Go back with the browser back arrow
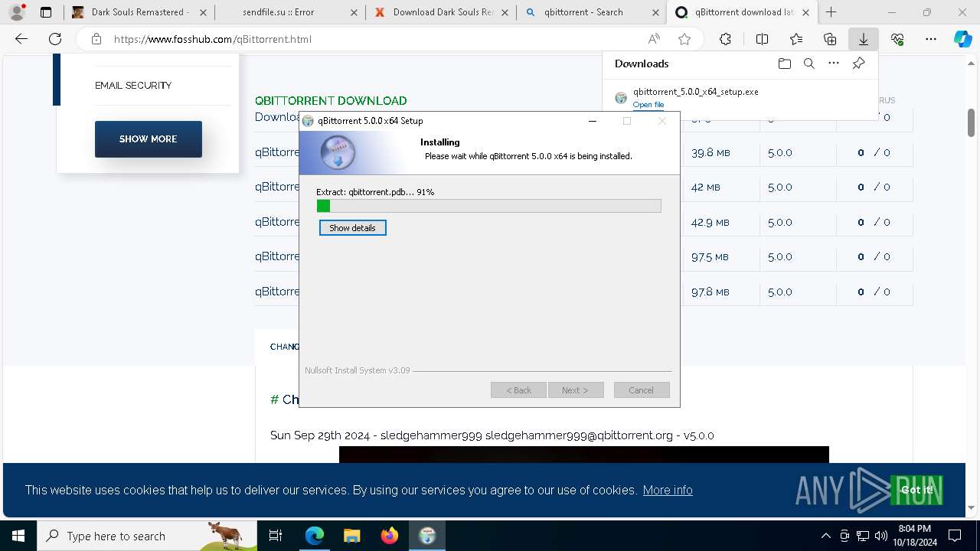 click(x=21, y=39)
